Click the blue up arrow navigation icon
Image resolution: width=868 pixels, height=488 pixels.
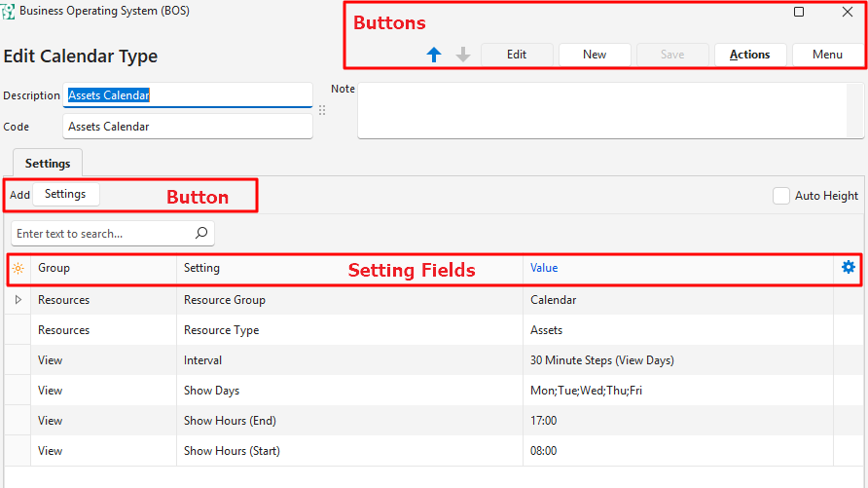click(x=434, y=56)
